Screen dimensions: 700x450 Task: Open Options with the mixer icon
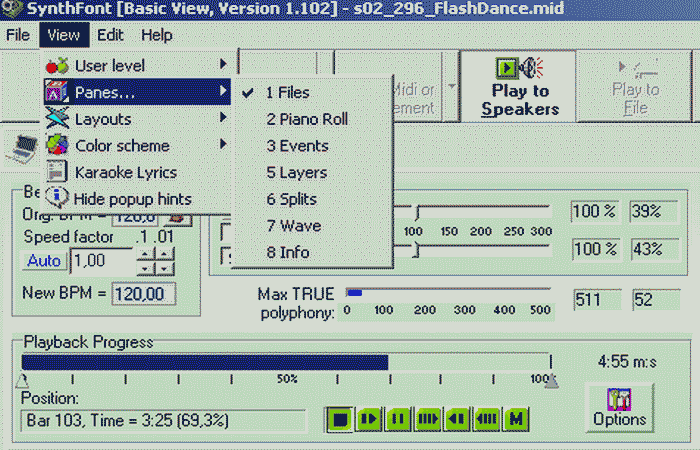point(619,407)
